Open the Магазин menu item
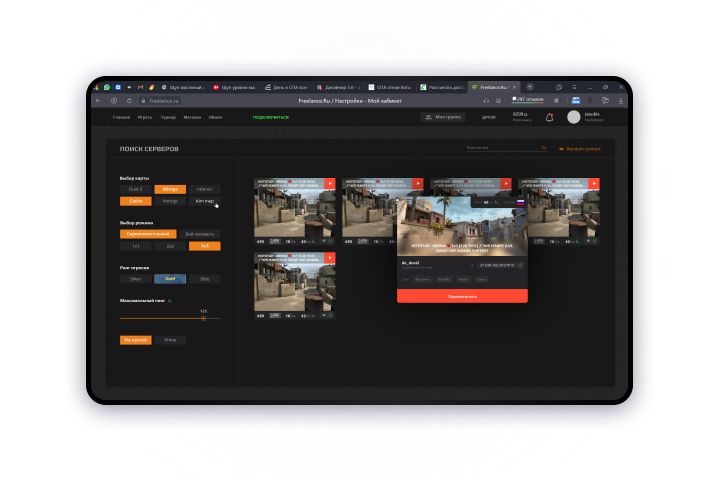This screenshot has width=720, height=480. pos(192,117)
